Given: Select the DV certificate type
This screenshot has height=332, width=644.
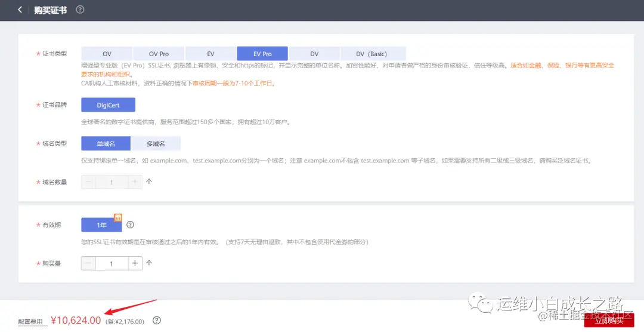Looking at the screenshot, I should click(x=314, y=54).
